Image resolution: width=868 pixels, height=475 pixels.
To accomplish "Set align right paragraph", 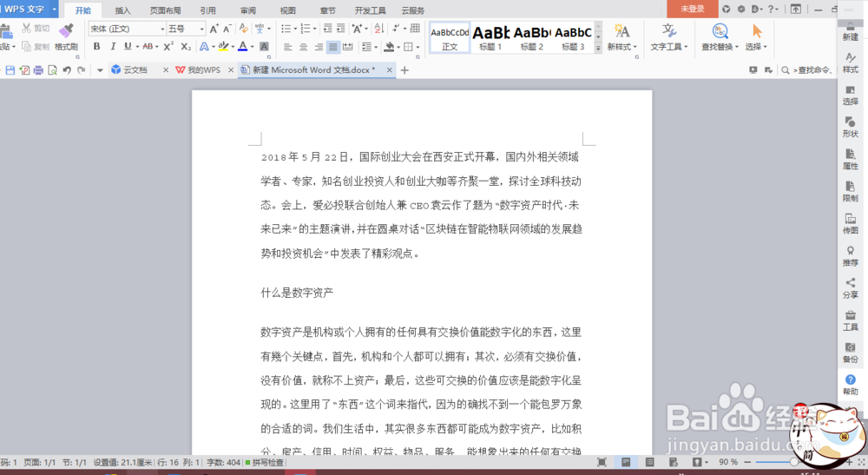I will click(319, 47).
